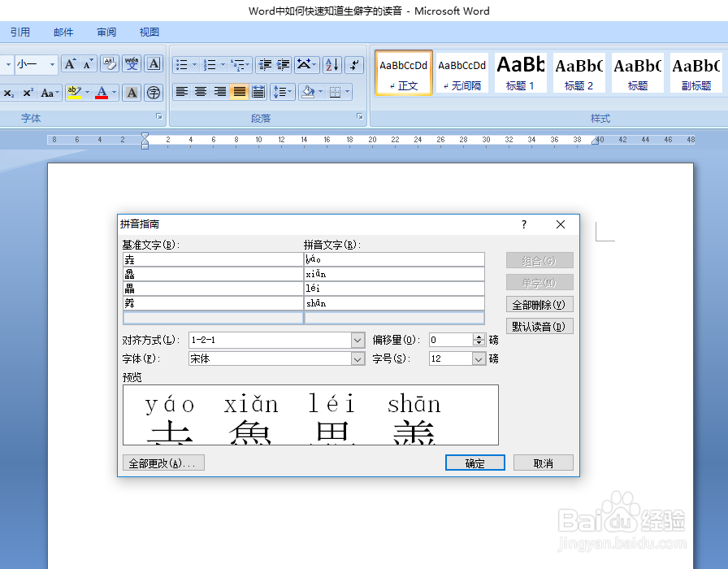The image size is (728, 569).
Task: Apply subscript formatting
Action: tap(9, 93)
